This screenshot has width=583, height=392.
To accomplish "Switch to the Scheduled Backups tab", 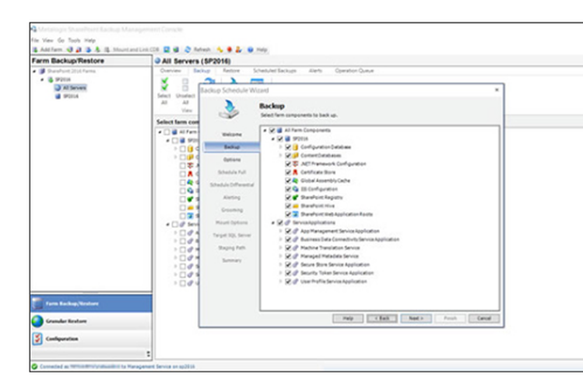I will click(275, 70).
